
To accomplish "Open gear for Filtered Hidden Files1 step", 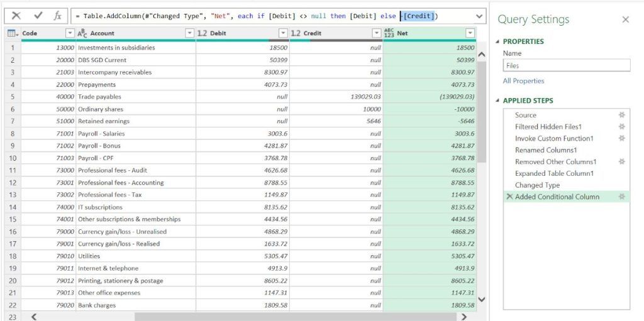I will 622,127.
